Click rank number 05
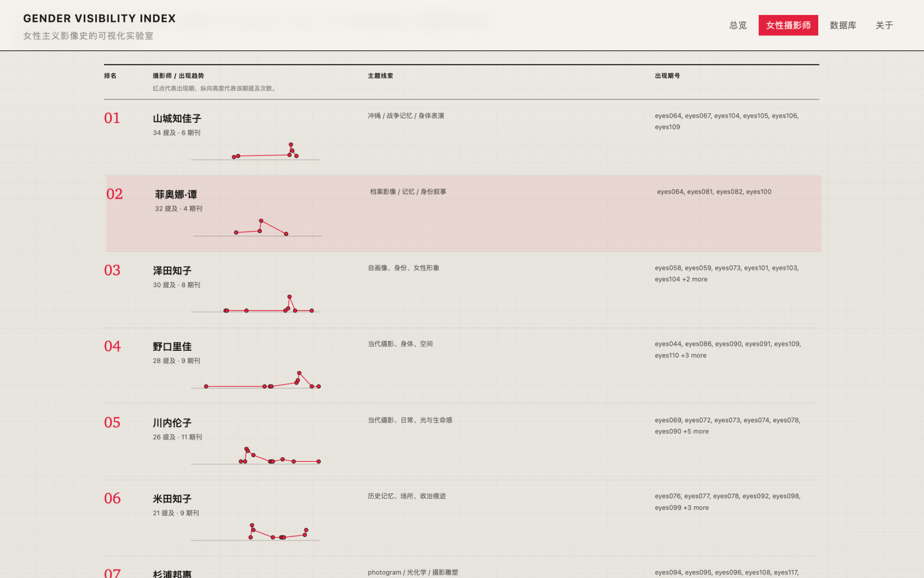This screenshot has width=924, height=578. (x=112, y=423)
